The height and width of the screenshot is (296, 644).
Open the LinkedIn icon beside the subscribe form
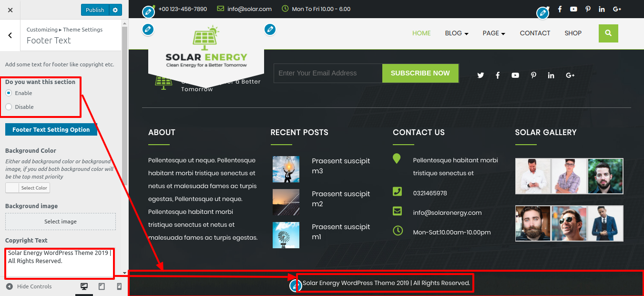pyautogui.click(x=551, y=75)
